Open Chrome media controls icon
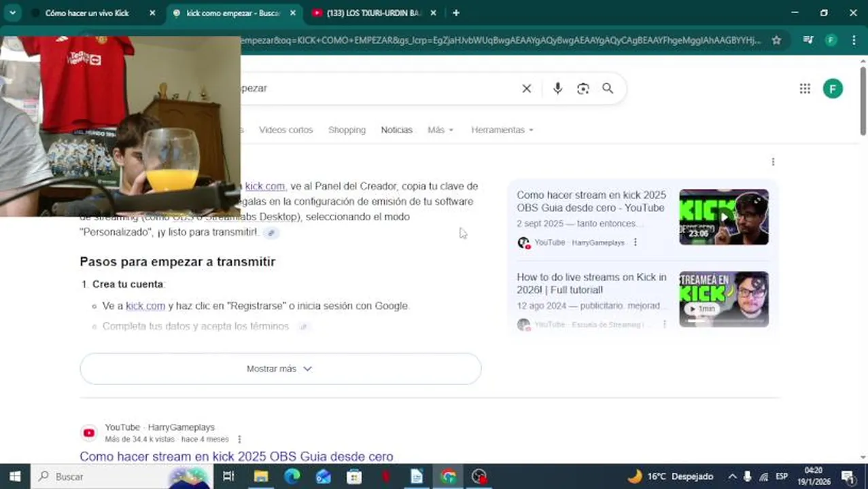868x489 pixels. [x=808, y=40]
